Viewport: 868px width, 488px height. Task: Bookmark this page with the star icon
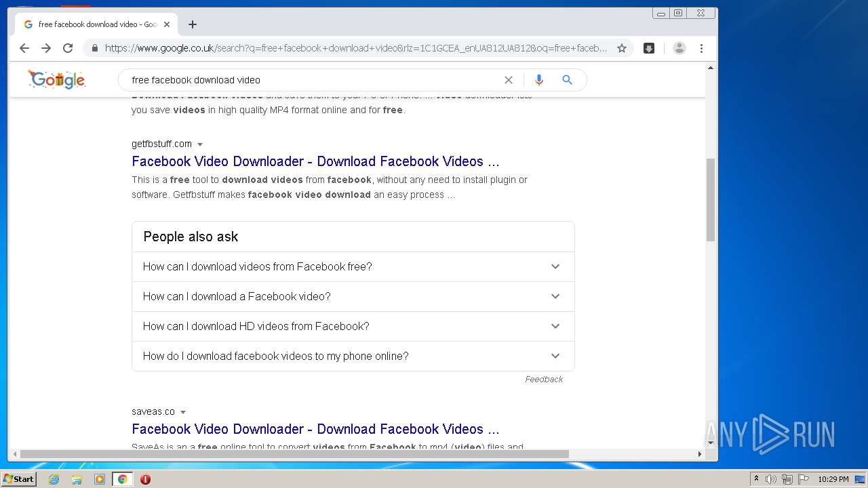click(621, 48)
